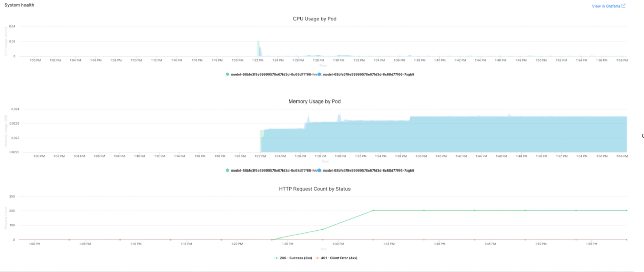Click the 0.0225 label on Memory chart y-axis
The height and width of the screenshot is (272, 644).
click(14, 152)
